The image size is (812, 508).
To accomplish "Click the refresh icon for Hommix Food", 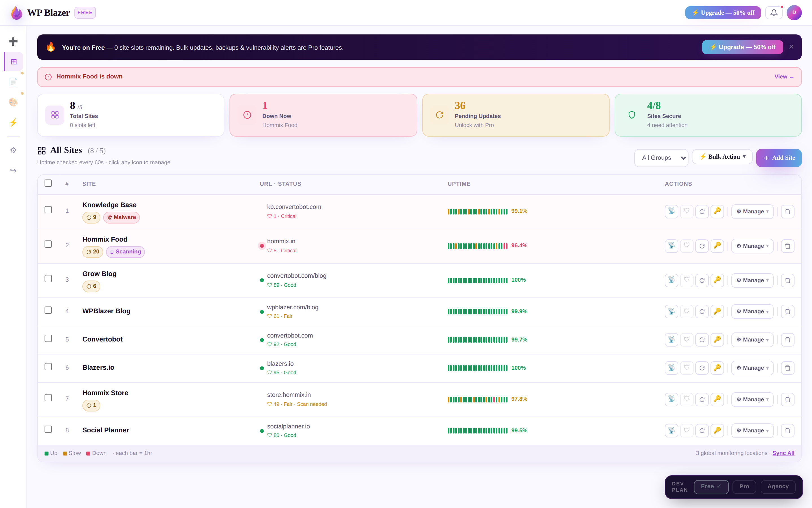I will pyautogui.click(x=702, y=246).
